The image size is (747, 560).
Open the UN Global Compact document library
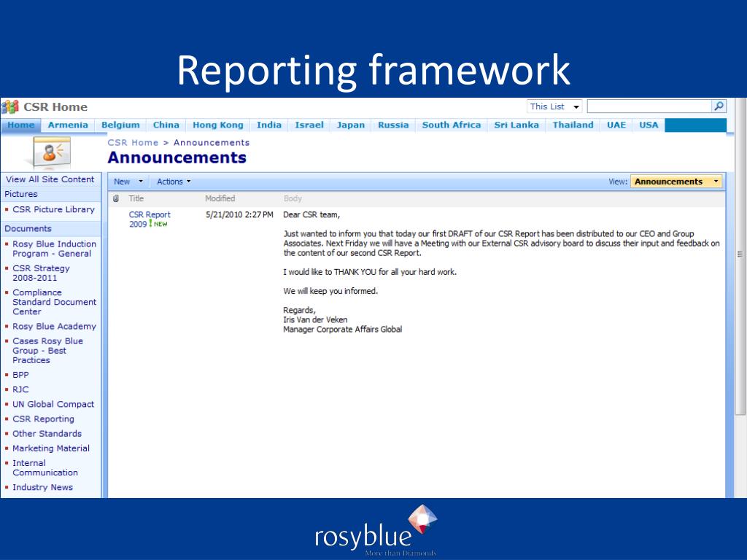tap(53, 404)
